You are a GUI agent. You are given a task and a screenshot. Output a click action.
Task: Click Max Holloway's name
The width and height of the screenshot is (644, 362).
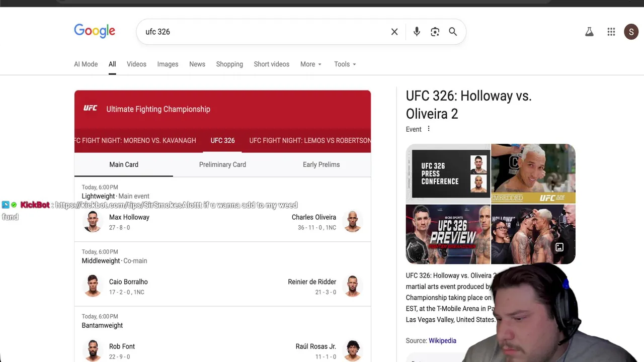click(129, 217)
